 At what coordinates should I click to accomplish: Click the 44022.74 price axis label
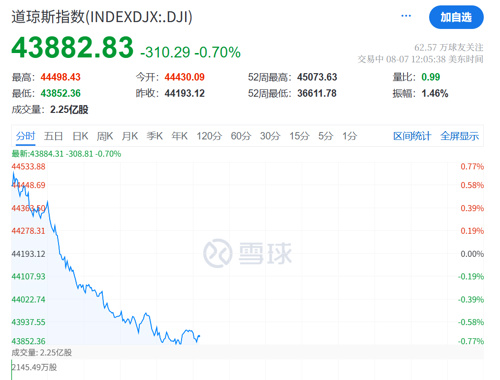point(28,299)
